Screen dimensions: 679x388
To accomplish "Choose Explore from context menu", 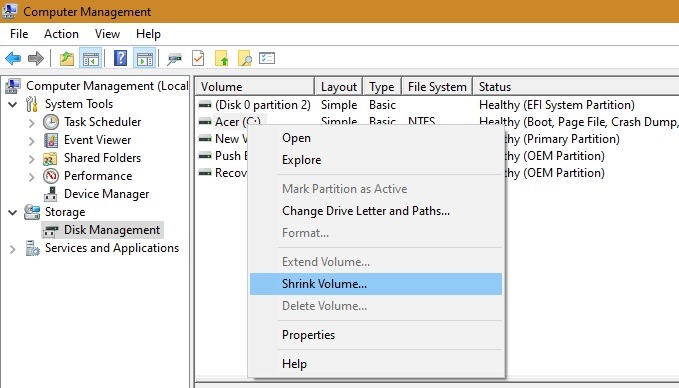I will pos(376,160).
